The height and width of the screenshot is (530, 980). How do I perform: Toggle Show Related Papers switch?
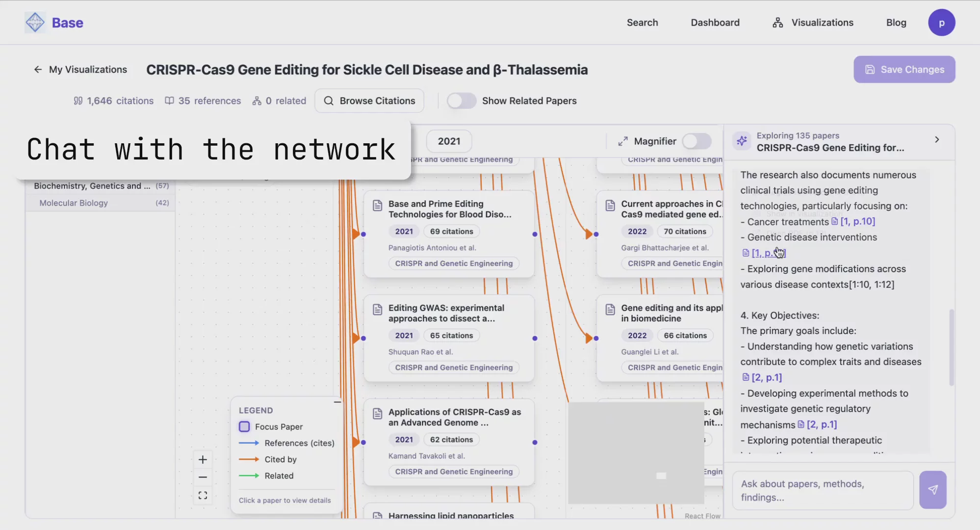(461, 101)
